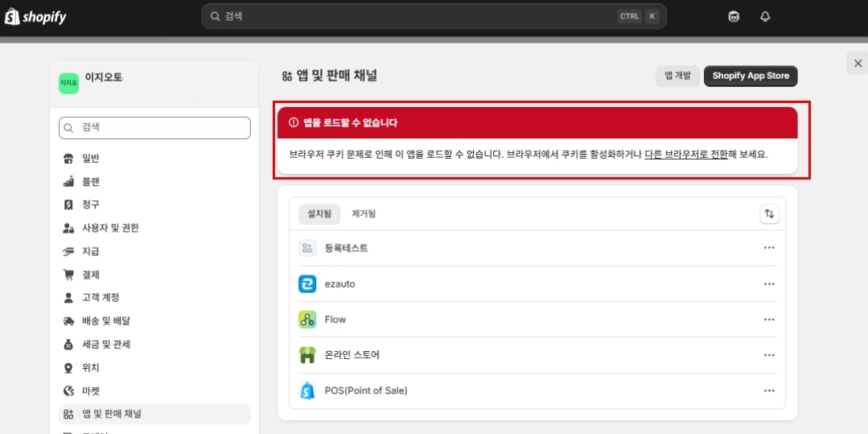Open the notifications bell icon
The height and width of the screenshot is (434, 868).
765,17
